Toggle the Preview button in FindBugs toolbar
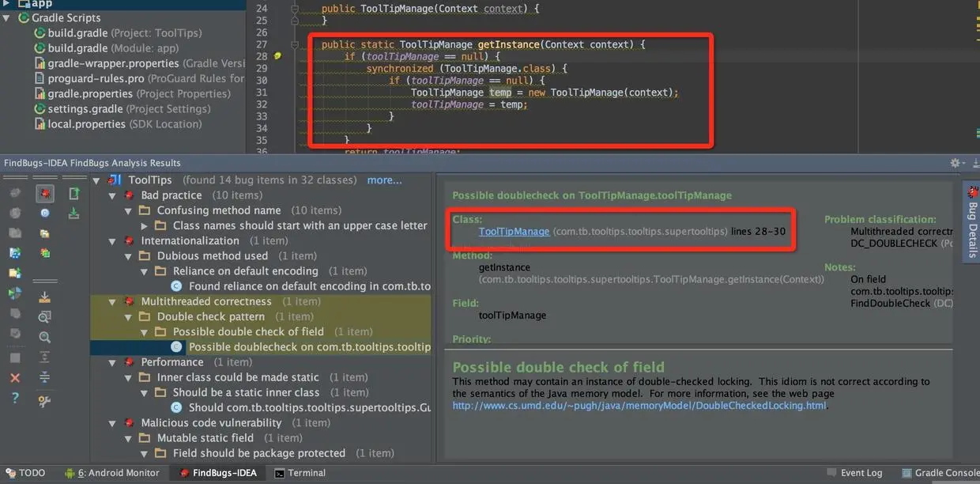The image size is (980, 484). (45, 317)
